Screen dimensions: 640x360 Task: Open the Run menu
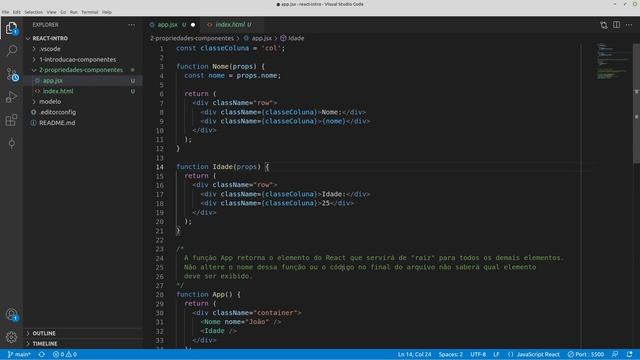click(73, 12)
